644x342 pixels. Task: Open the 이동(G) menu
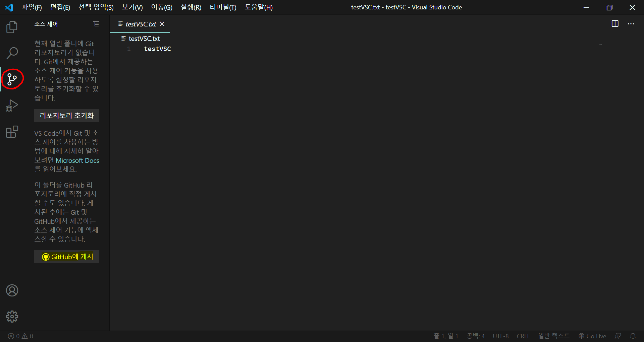click(x=162, y=7)
